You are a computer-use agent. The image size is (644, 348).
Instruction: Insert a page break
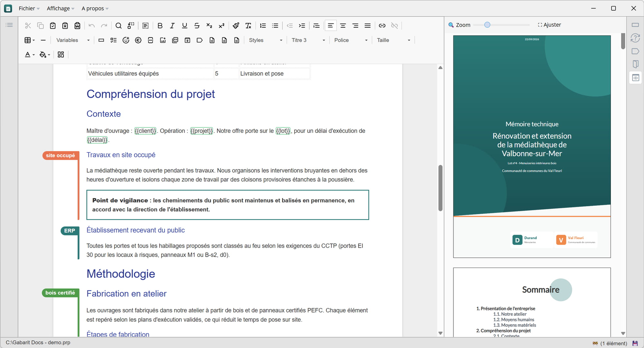tap(150, 40)
